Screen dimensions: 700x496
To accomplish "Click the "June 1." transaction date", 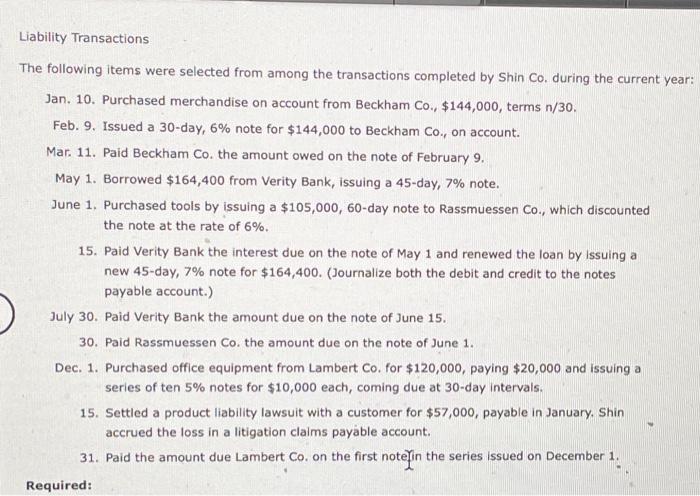I will tap(74, 205).
